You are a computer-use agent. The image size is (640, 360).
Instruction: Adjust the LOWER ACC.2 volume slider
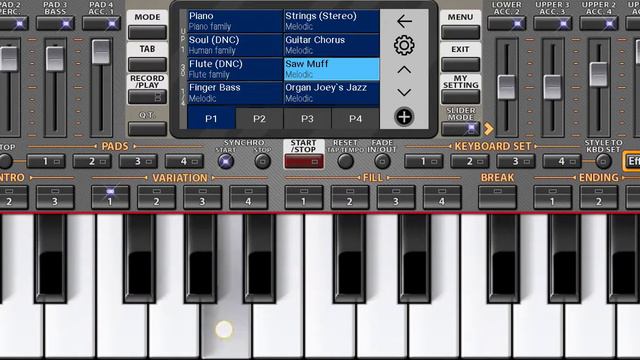(x=507, y=87)
